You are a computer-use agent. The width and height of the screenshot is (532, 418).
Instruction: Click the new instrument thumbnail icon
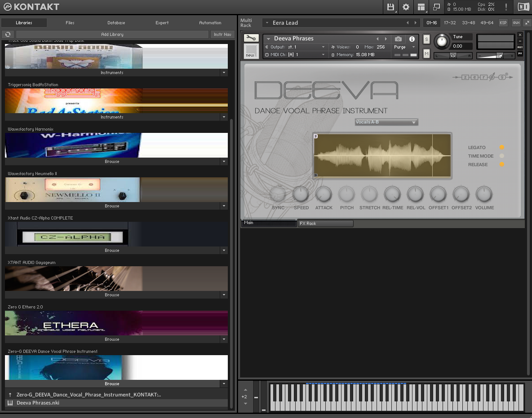click(251, 51)
